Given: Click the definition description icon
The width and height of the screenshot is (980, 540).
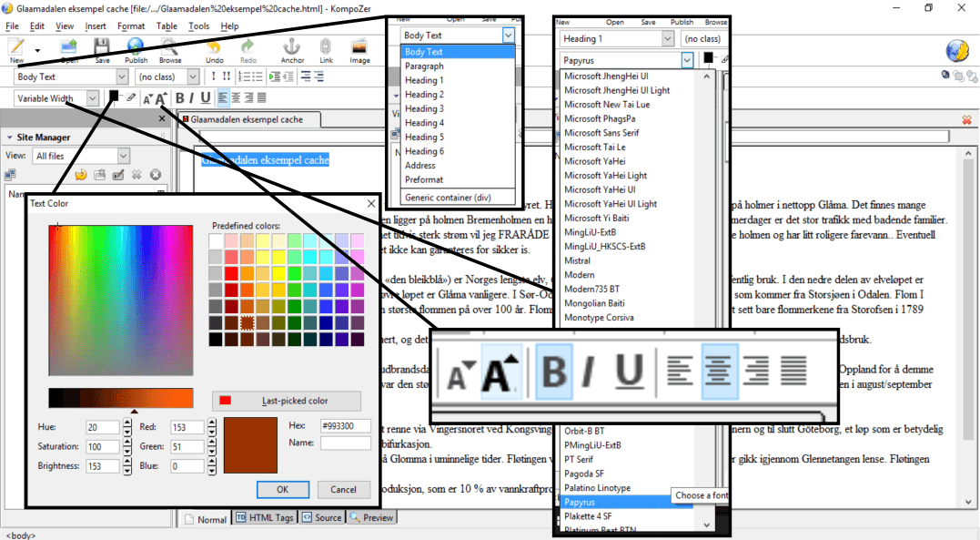Looking at the screenshot, I should pos(318,77).
